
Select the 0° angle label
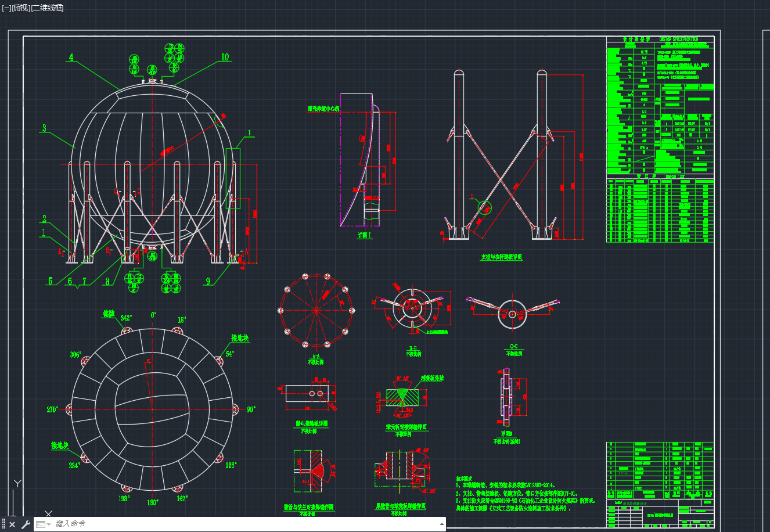click(153, 315)
